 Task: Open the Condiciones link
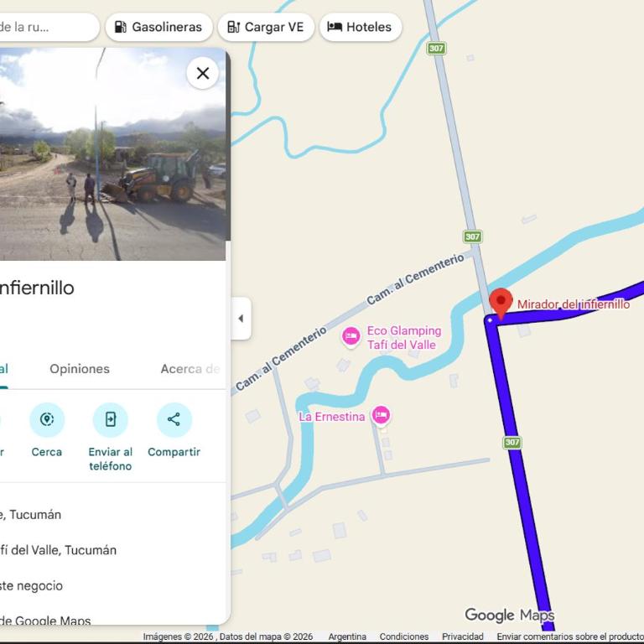pyautogui.click(x=403, y=636)
